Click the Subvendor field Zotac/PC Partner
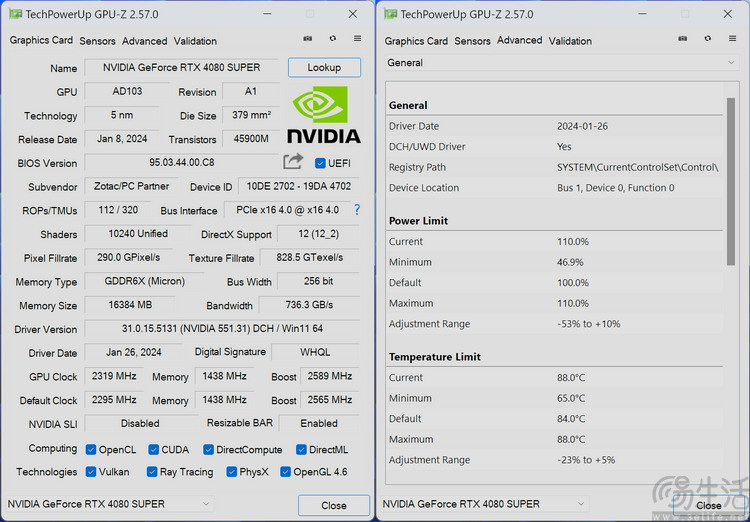 tap(132, 186)
